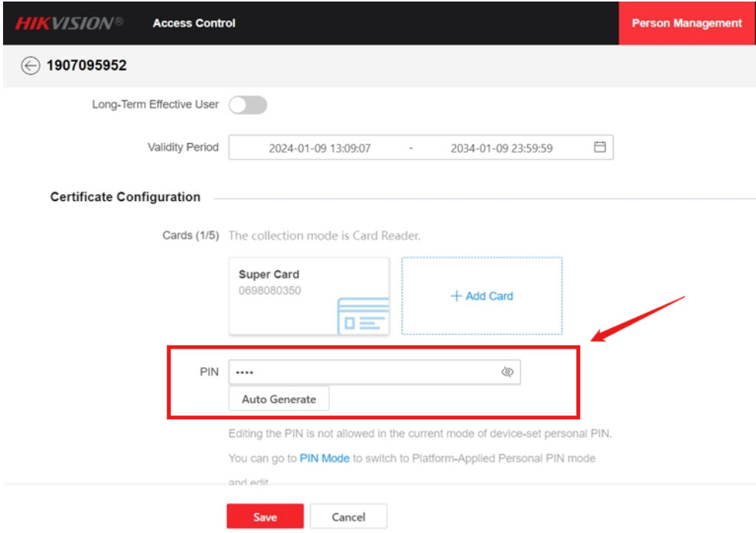Click the Certificate Configuration section heading

pos(125,197)
